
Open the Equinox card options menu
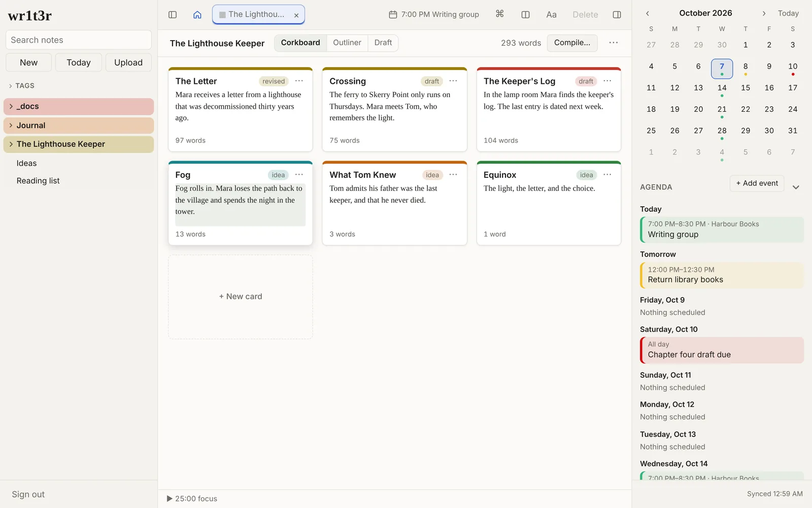tap(607, 175)
